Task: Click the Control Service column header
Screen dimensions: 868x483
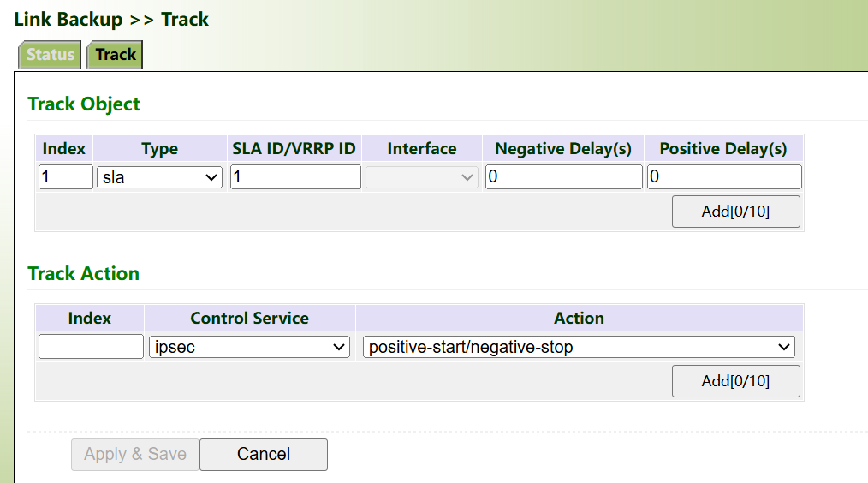Action: 249,318
